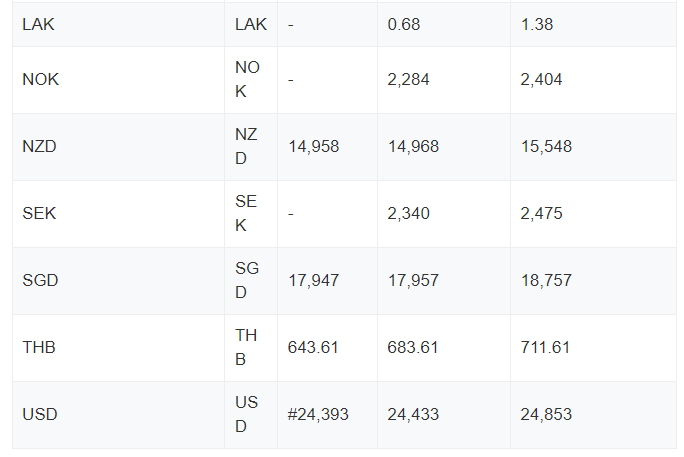Screen dimensions: 684x457
Task: Select USD value 24,853
Action: tap(546, 414)
